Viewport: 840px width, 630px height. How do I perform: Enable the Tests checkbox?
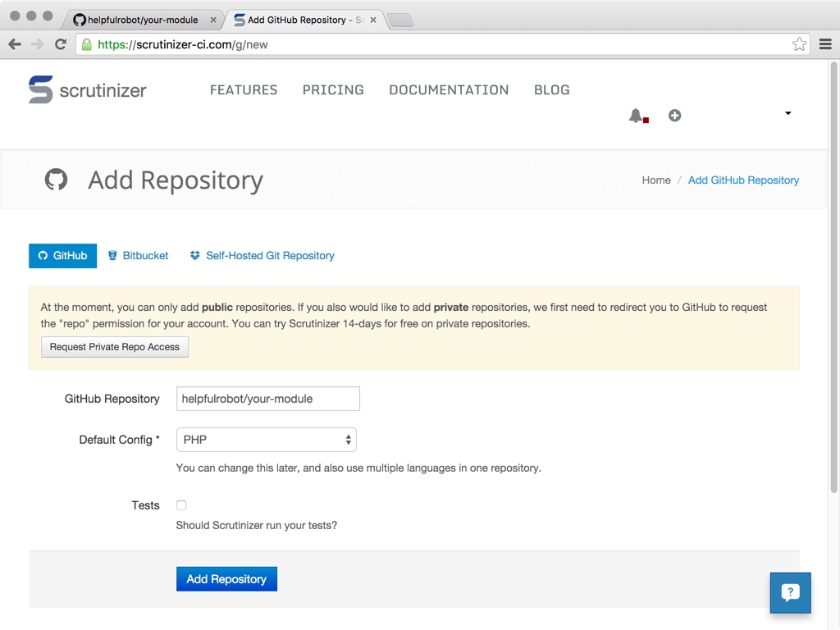[181, 505]
